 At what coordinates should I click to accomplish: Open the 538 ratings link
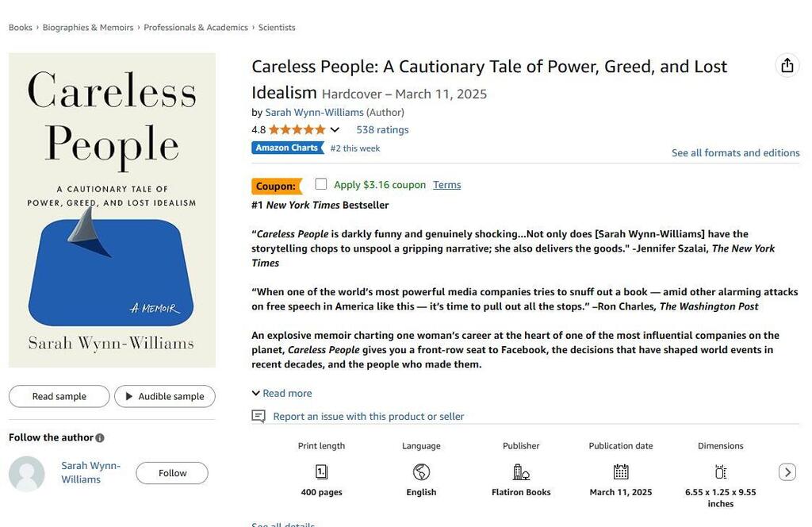tap(382, 129)
